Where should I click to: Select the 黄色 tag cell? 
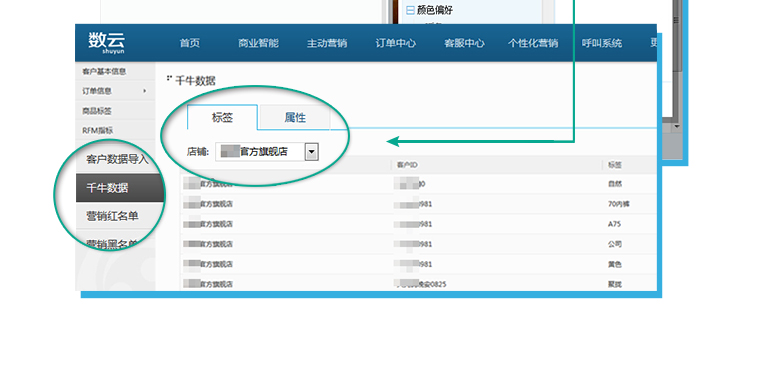pos(615,265)
